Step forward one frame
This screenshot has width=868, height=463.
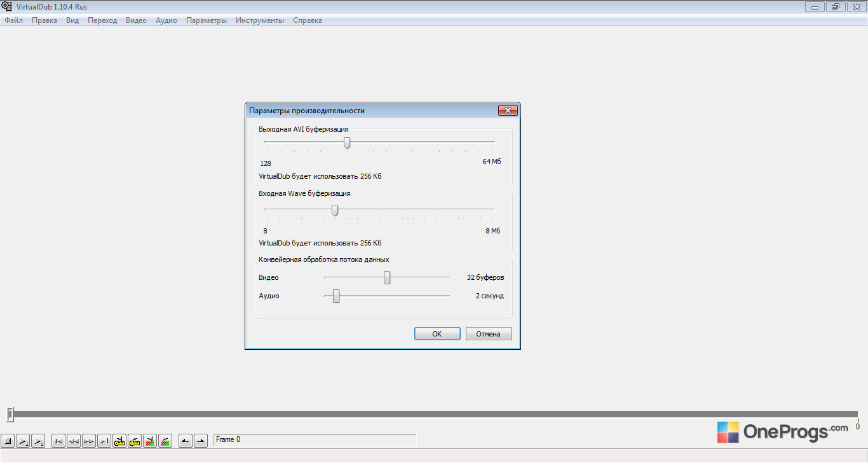(x=89, y=441)
